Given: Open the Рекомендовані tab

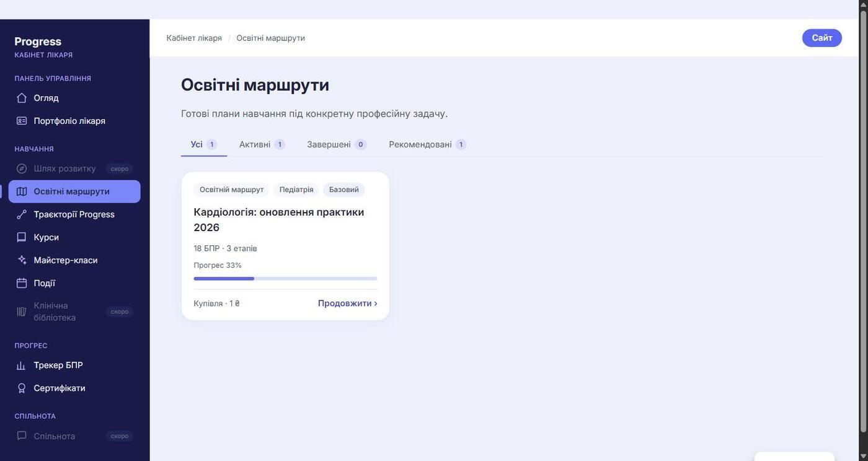Looking at the screenshot, I should [x=428, y=144].
